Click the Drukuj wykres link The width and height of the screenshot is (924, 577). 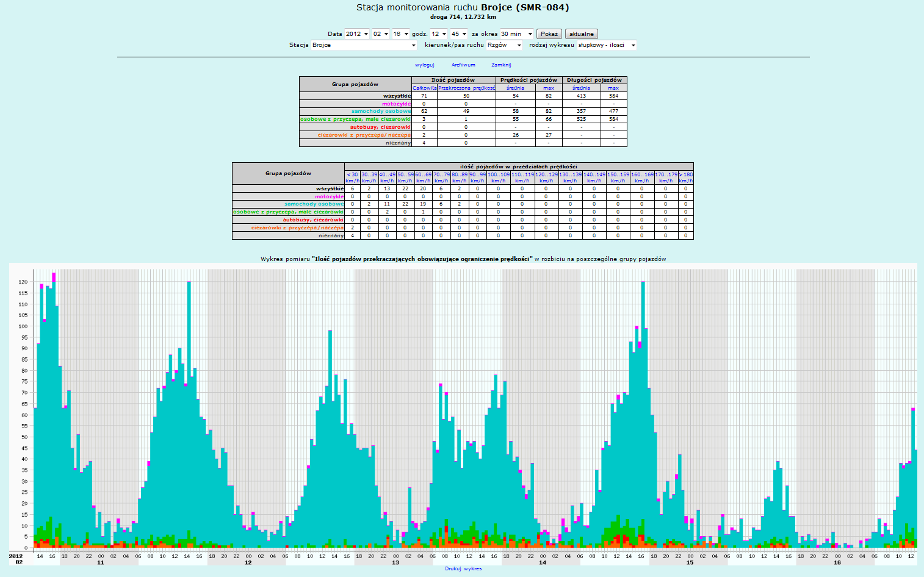(463, 568)
